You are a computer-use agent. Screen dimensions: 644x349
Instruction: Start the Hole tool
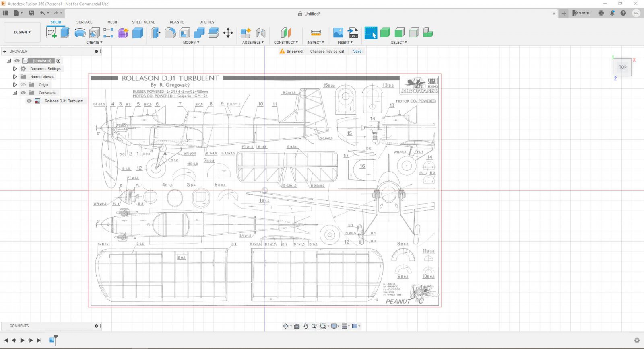[x=94, y=33]
